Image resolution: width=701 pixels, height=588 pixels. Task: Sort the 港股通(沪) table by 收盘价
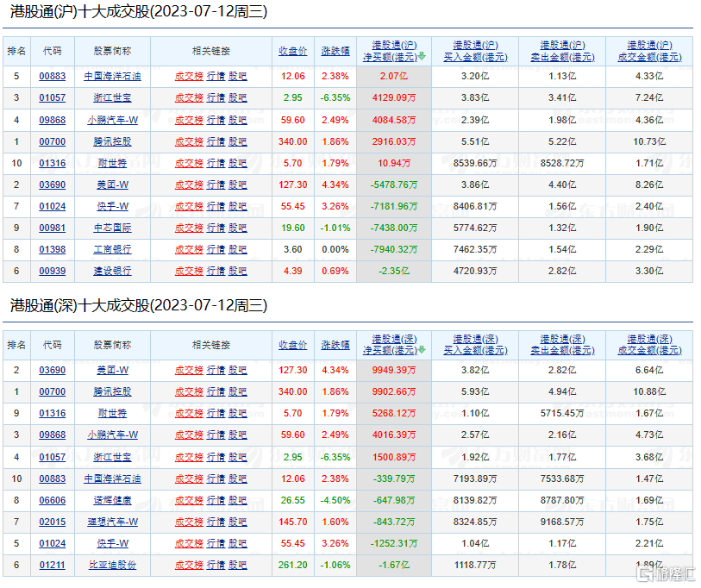(x=293, y=52)
